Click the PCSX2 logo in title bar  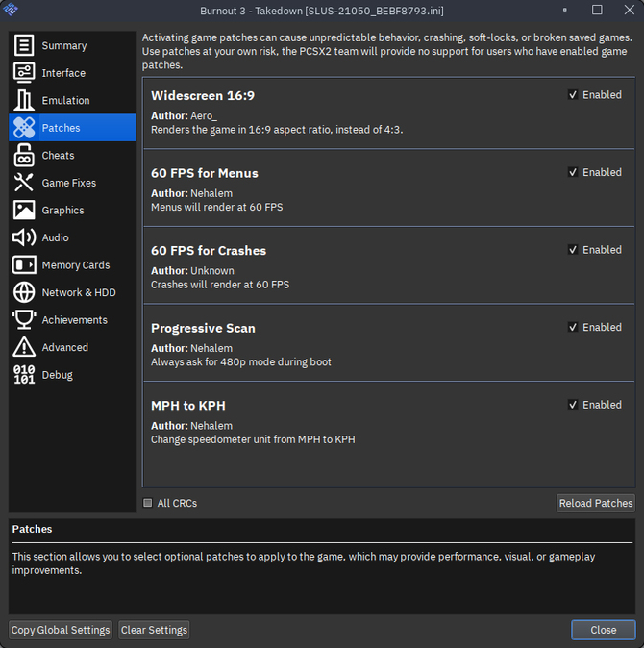coord(10,9)
